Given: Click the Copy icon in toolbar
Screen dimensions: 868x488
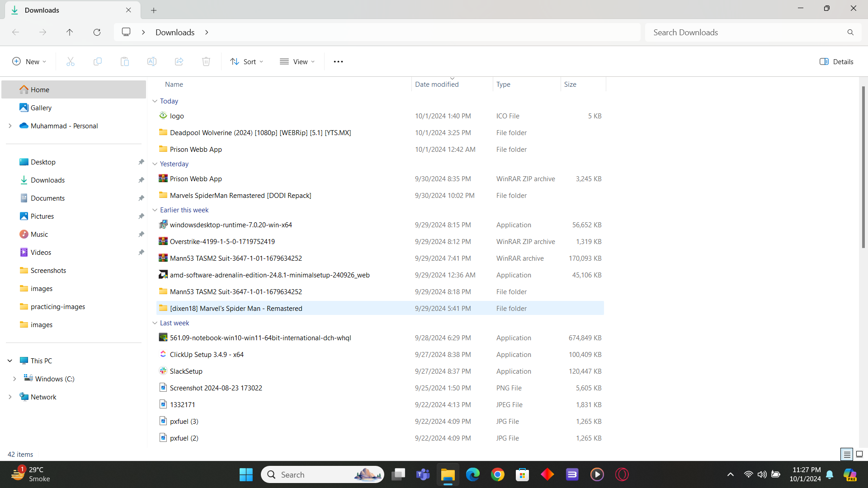Looking at the screenshot, I should click(x=98, y=62).
